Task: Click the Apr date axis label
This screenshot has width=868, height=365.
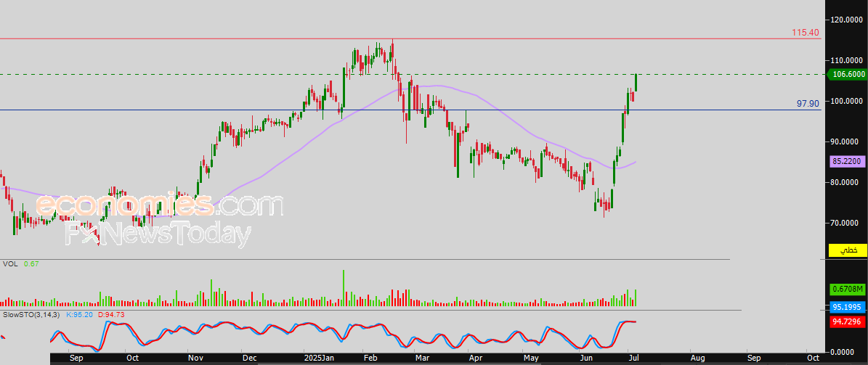Action: click(476, 358)
